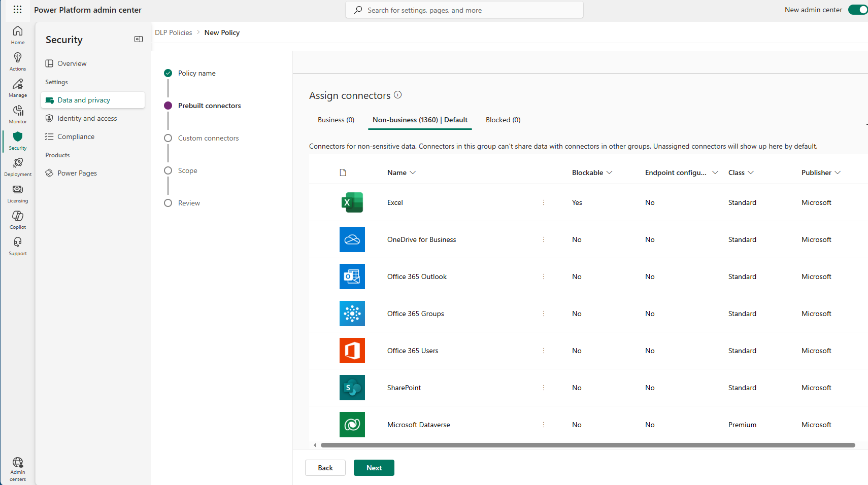Click the Microsoft Dataverse icon

pyautogui.click(x=352, y=425)
